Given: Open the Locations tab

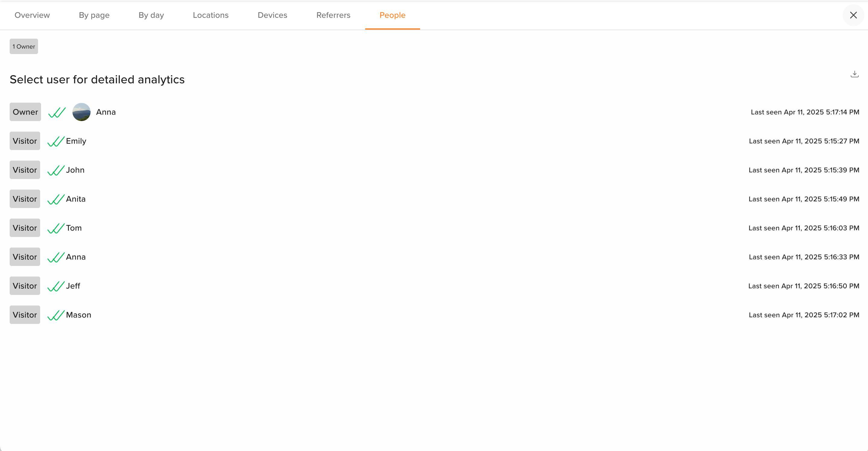Looking at the screenshot, I should coord(211,15).
